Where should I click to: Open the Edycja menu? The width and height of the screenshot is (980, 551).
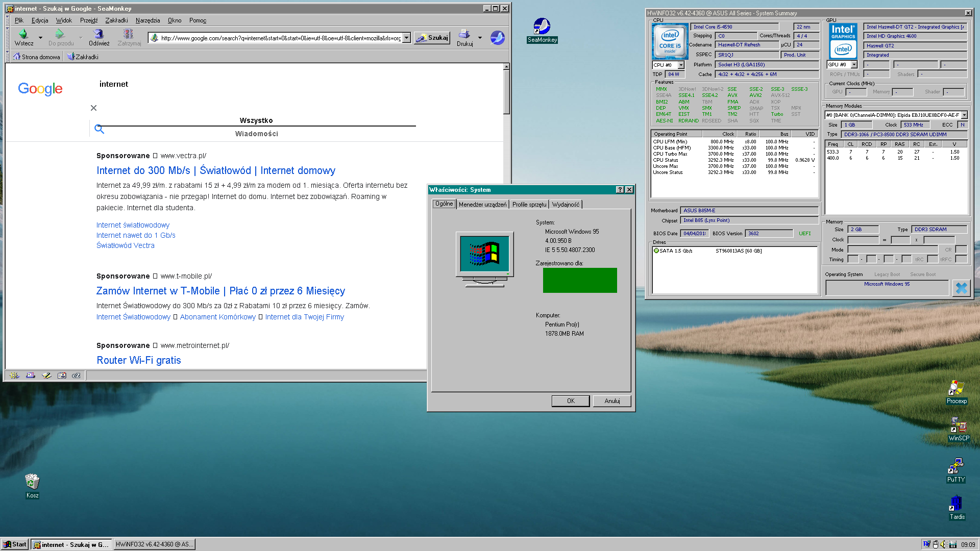tap(40, 20)
